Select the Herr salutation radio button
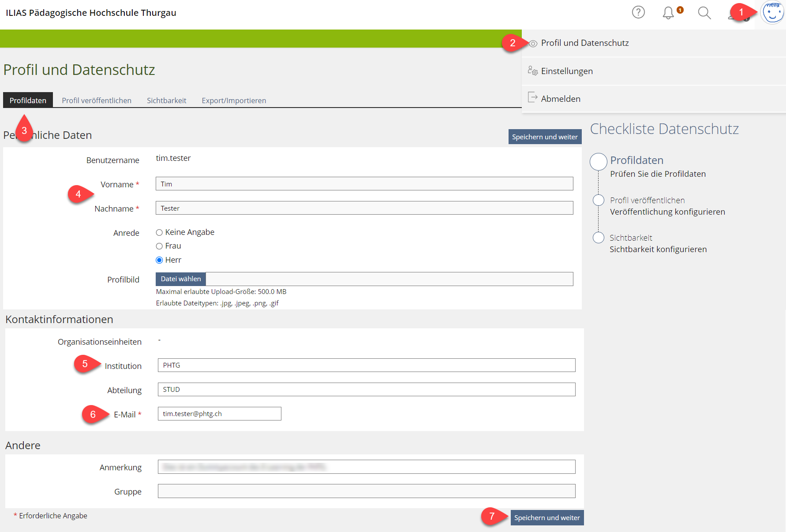The image size is (786, 532). (159, 260)
